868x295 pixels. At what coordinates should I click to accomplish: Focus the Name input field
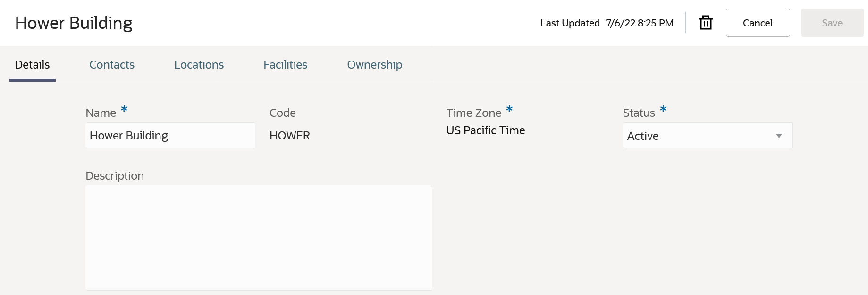[x=170, y=136]
